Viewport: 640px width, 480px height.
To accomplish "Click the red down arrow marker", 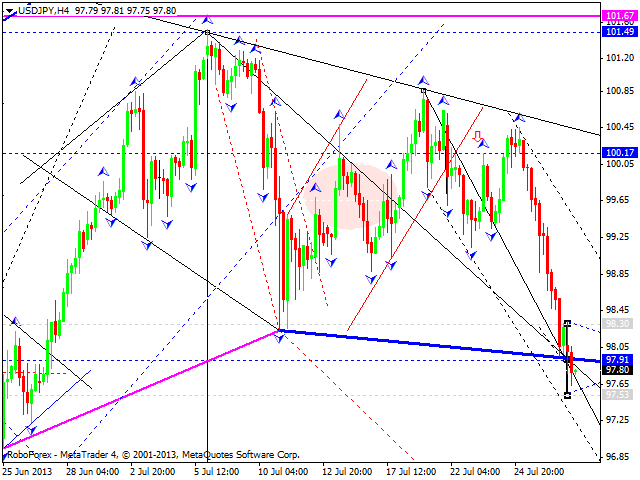I will (478, 136).
